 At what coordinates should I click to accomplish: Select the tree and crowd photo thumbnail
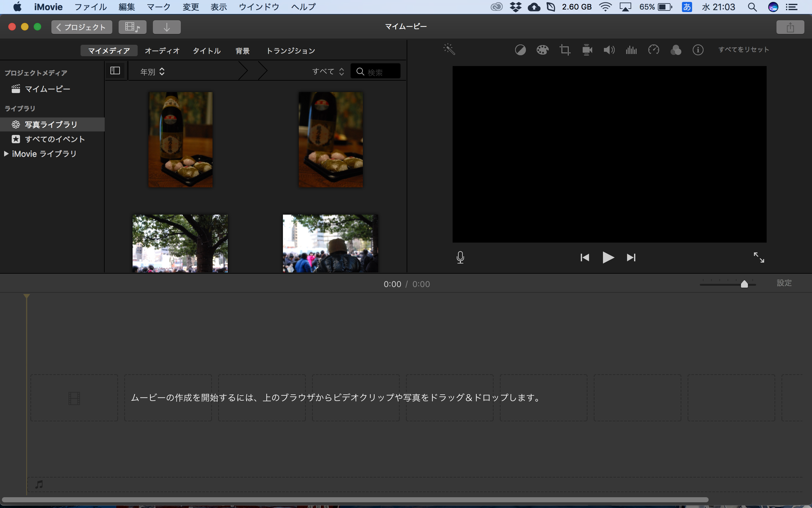[180, 243]
